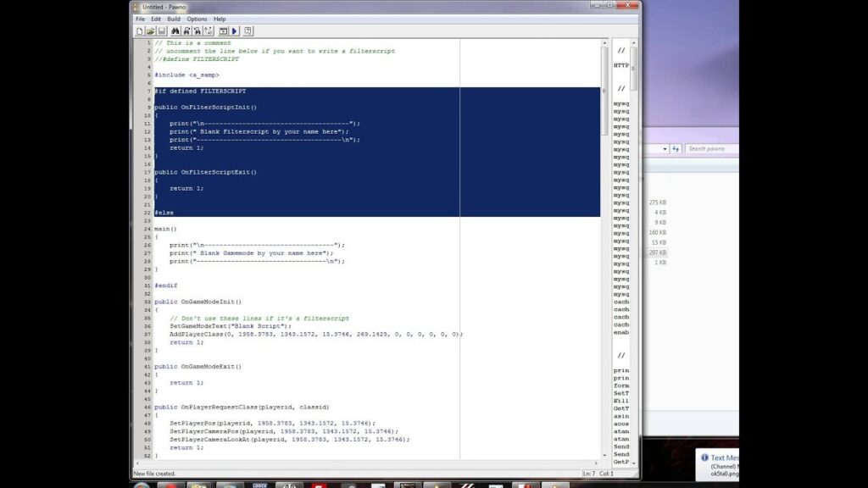Open the Help menu

click(220, 19)
